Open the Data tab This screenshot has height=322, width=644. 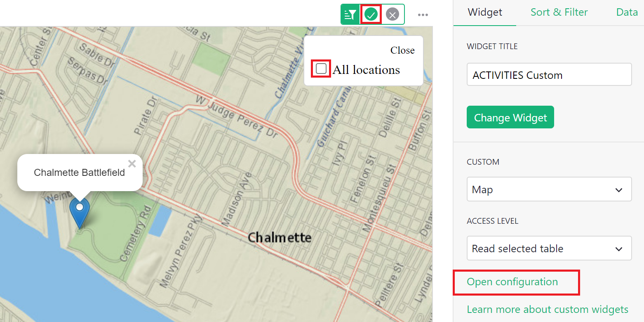[626, 12]
